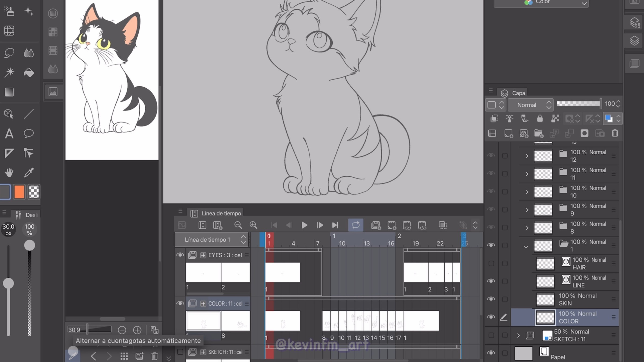Select the Speech balloon tool

point(29,134)
